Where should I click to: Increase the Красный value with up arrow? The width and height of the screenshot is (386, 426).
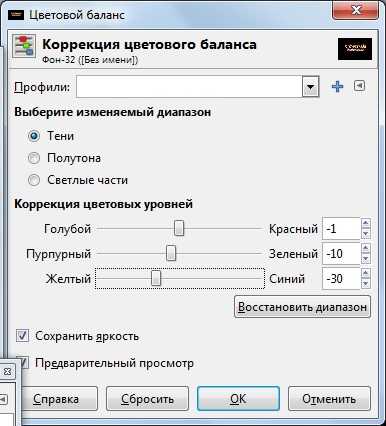366,223
